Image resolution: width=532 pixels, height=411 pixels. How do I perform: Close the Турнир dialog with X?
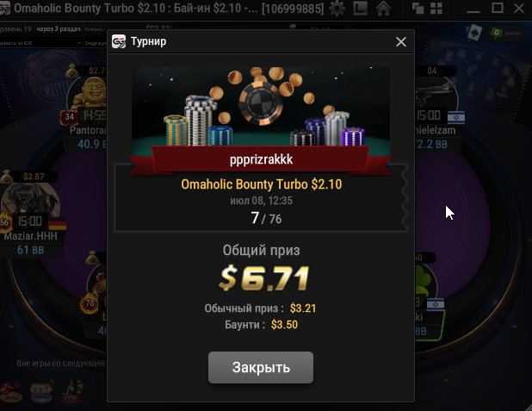point(401,41)
